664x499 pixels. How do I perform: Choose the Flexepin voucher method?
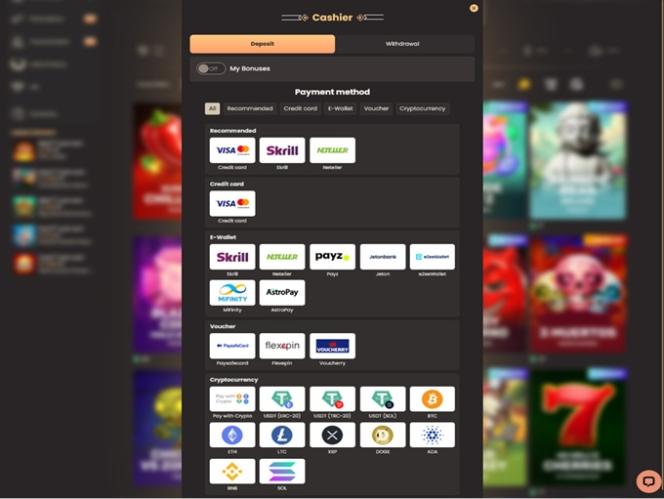click(282, 346)
